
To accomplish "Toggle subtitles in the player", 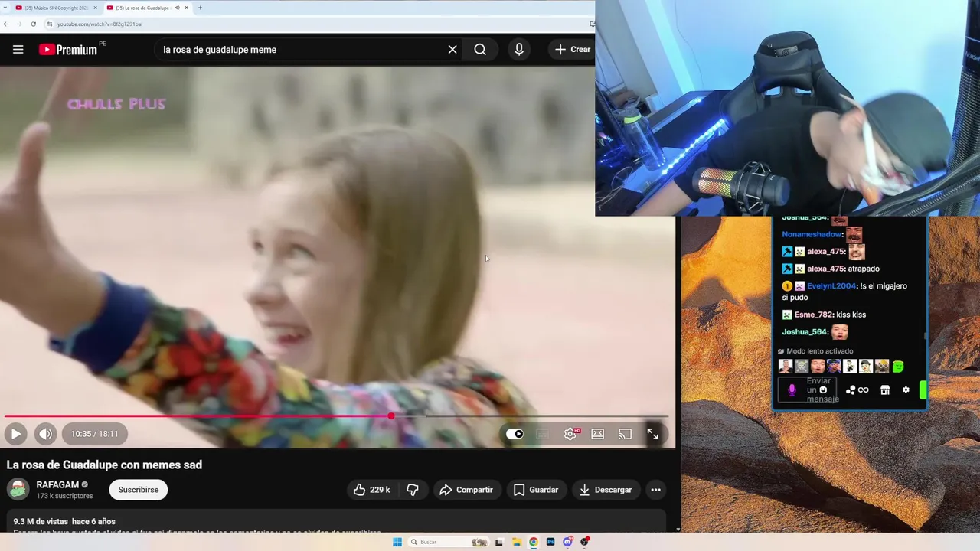I will (x=542, y=434).
